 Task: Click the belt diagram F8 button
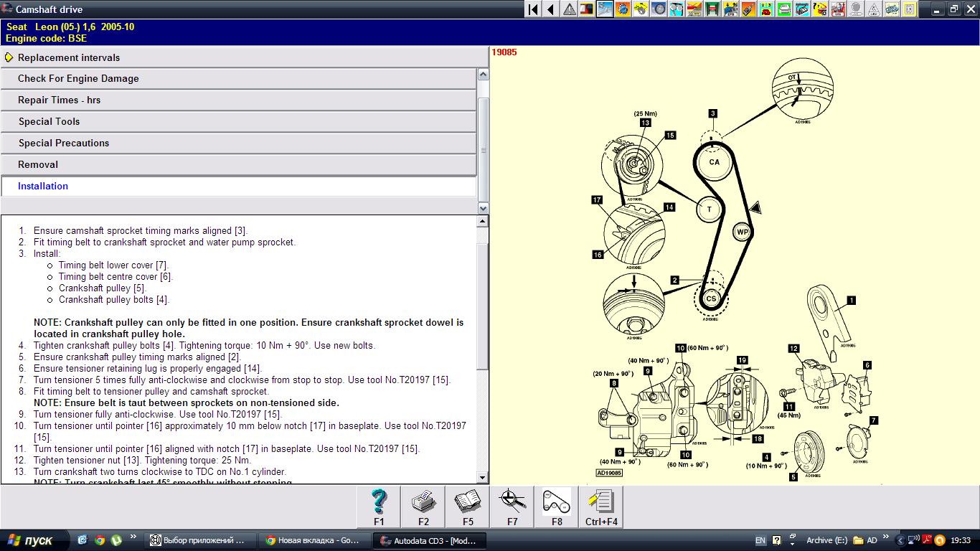[557, 507]
